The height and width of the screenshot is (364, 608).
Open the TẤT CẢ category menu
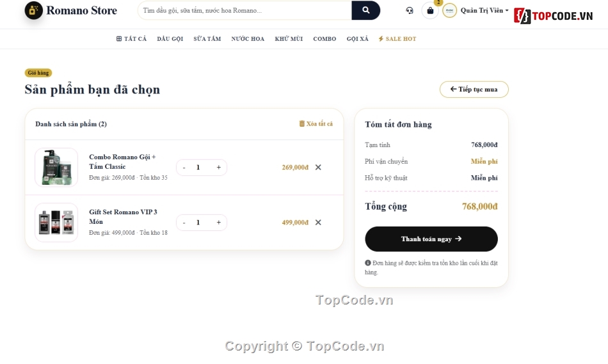(131, 39)
